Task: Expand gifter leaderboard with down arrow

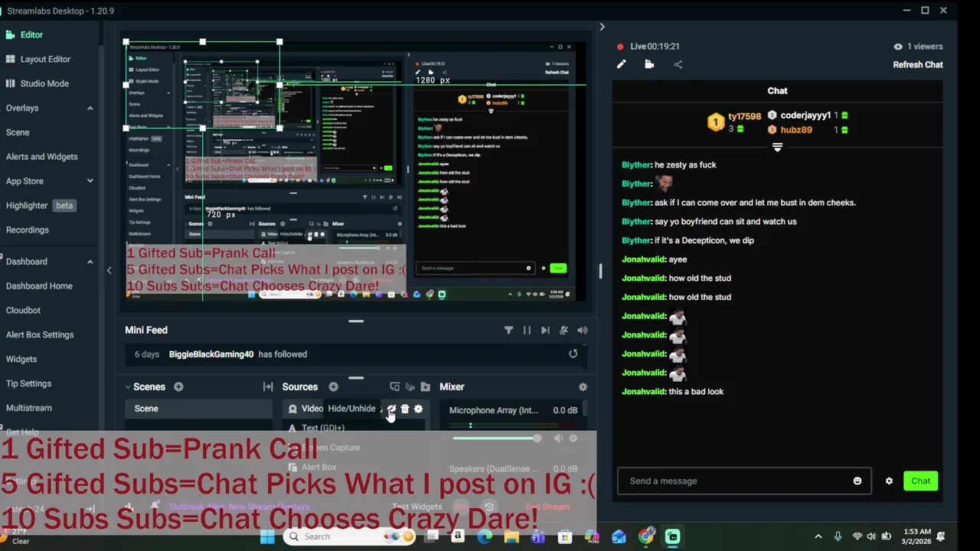Action: [x=777, y=147]
